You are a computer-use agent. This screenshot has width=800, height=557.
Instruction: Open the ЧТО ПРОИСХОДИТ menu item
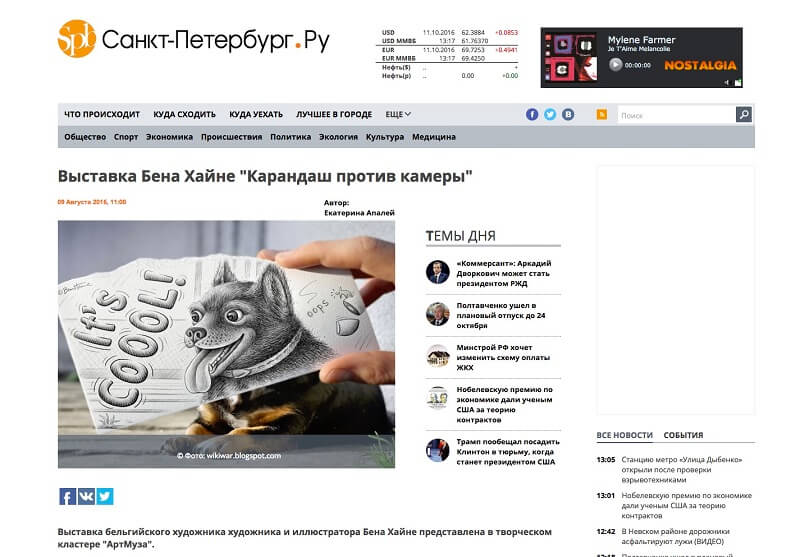(102, 114)
